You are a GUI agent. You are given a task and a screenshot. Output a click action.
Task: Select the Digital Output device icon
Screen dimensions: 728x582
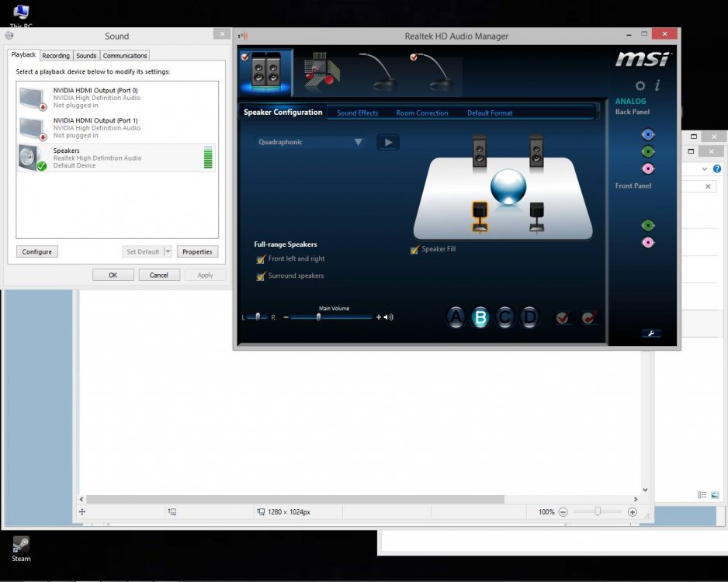point(322,72)
